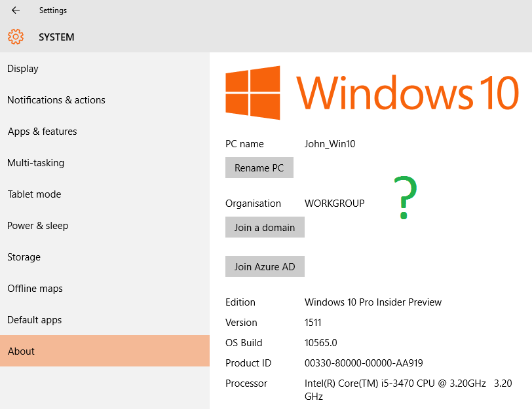Open Power & sleep section
This screenshot has height=409, width=532.
tap(38, 226)
